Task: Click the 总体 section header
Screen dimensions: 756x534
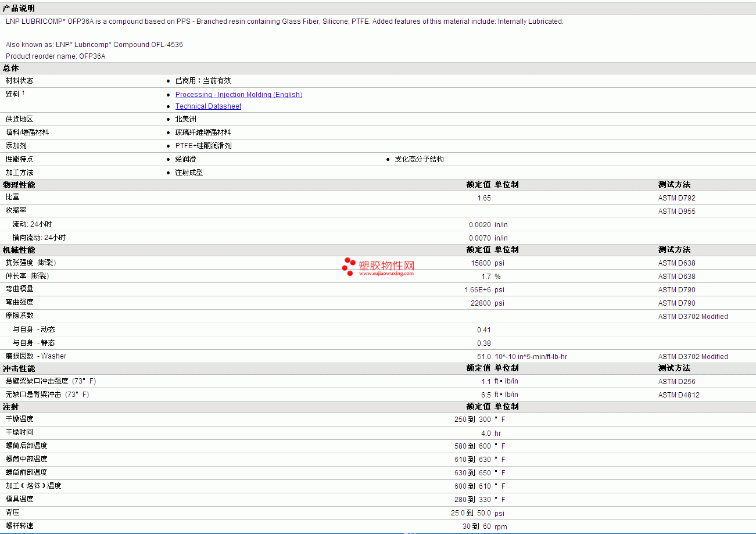Action: (x=11, y=69)
